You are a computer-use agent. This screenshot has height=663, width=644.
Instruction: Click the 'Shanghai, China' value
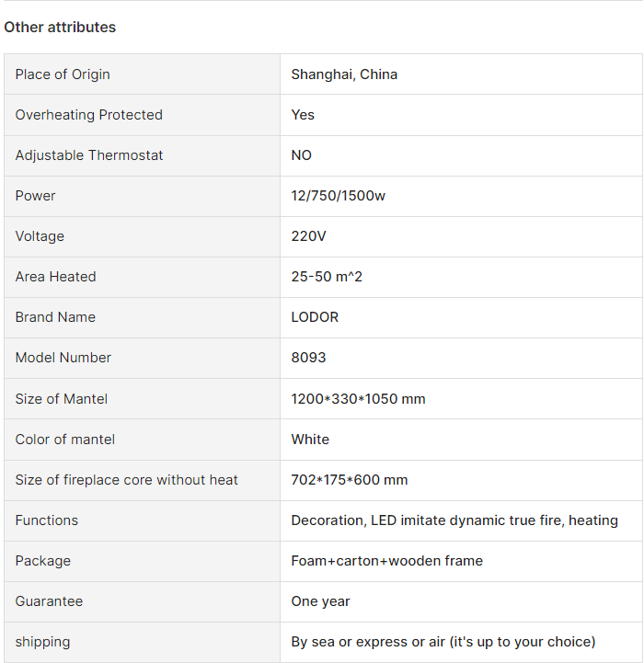344,74
